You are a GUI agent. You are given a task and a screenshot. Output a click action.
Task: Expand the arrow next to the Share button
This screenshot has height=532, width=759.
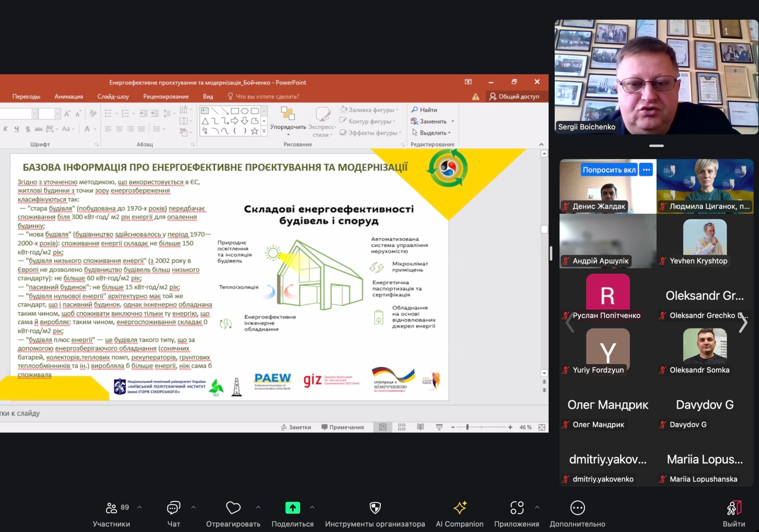[312, 507]
